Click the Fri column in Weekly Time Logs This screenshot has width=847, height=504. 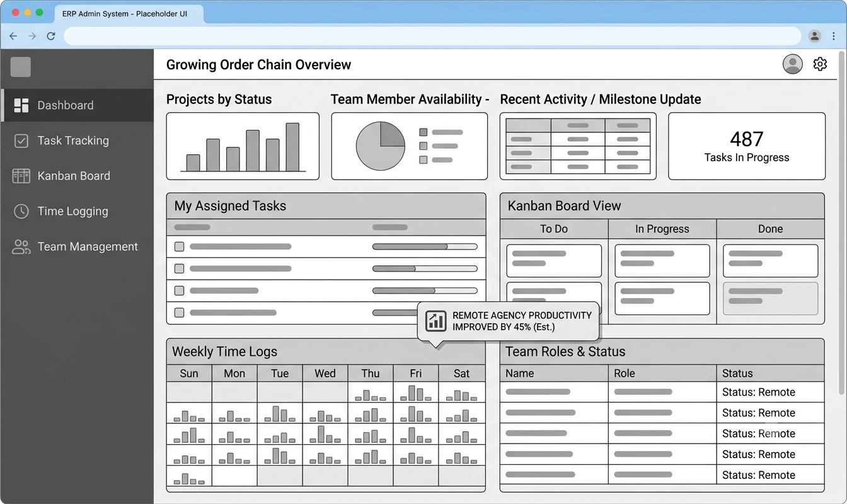(416, 373)
